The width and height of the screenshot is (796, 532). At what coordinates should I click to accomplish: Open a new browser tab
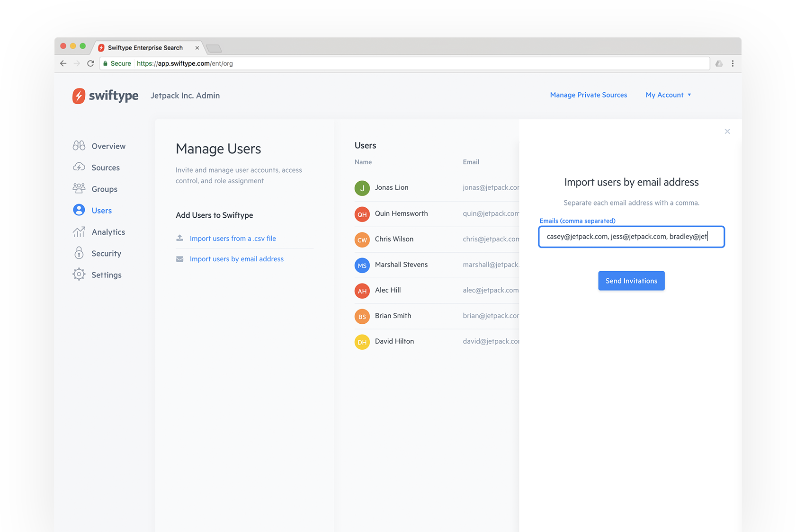point(214,48)
